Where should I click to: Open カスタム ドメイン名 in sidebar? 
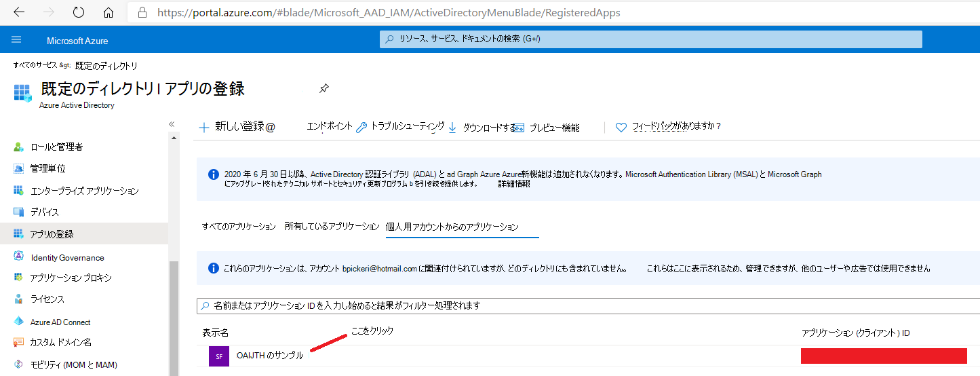[61, 342]
